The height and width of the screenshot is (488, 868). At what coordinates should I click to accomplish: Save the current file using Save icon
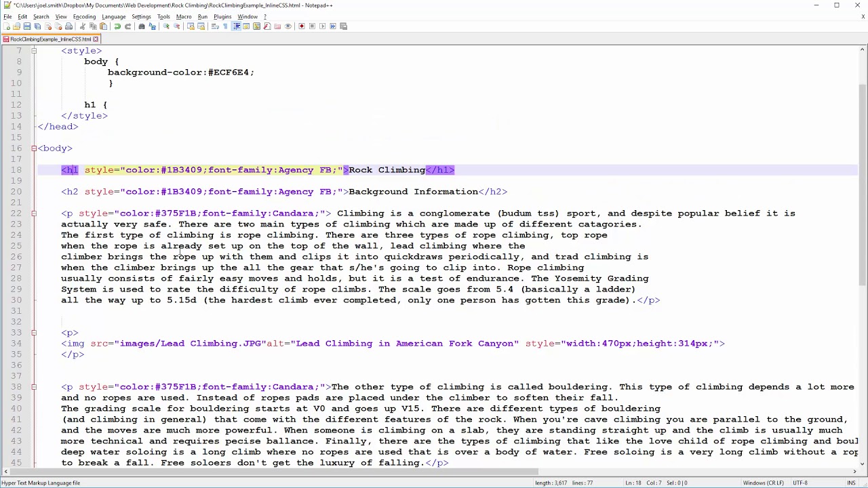coord(26,26)
